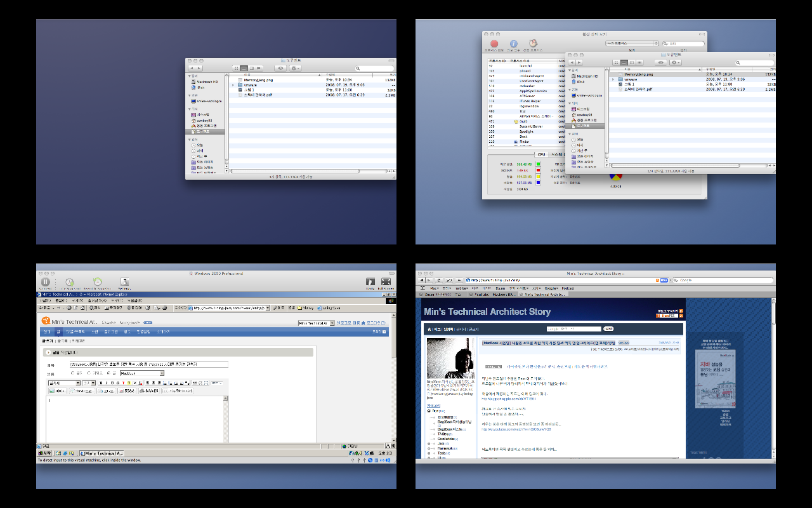Go back in Finder over Activity Monitor
Image resolution: width=812 pixels, height=508 pixels.
(572, 62)
